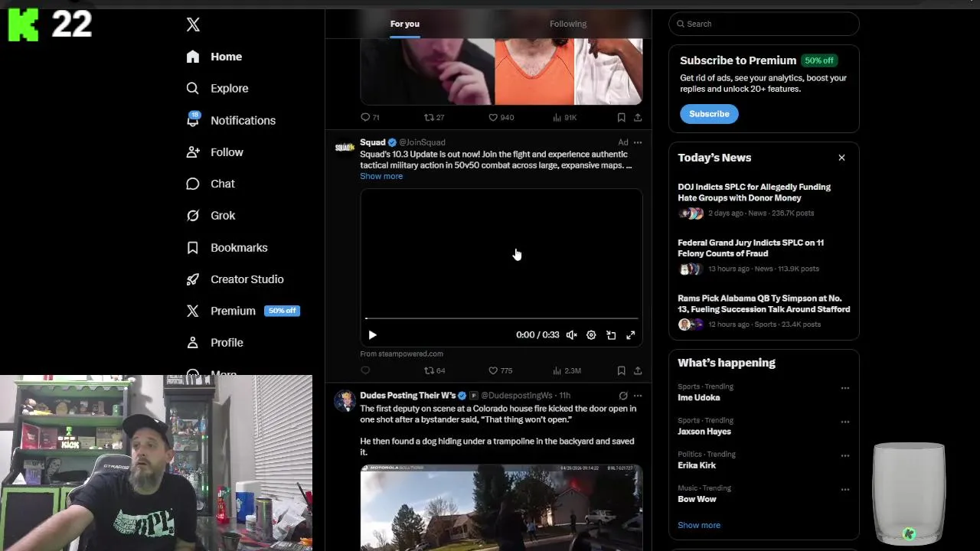Open more options on Dudes Posting post
980x551 pixels.
[x=638, y=396]
